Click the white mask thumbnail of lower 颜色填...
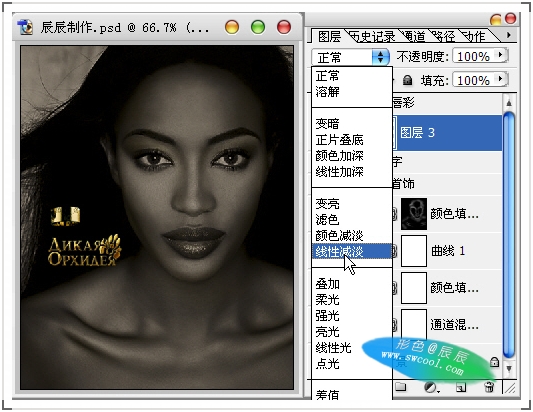The width and height of the screenshot is (533, 412). (414, 288)
